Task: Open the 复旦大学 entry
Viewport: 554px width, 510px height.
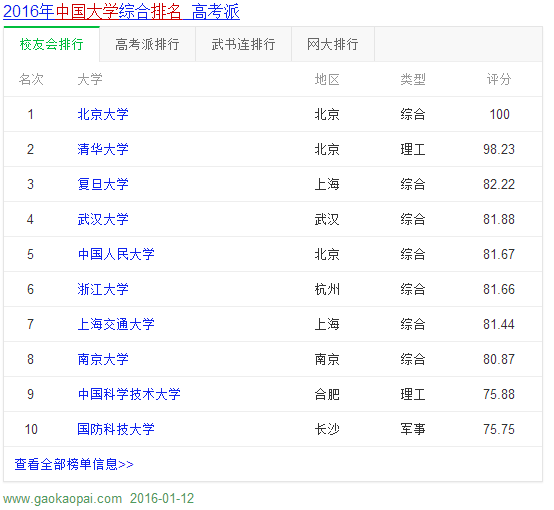Action: point(103,184)
